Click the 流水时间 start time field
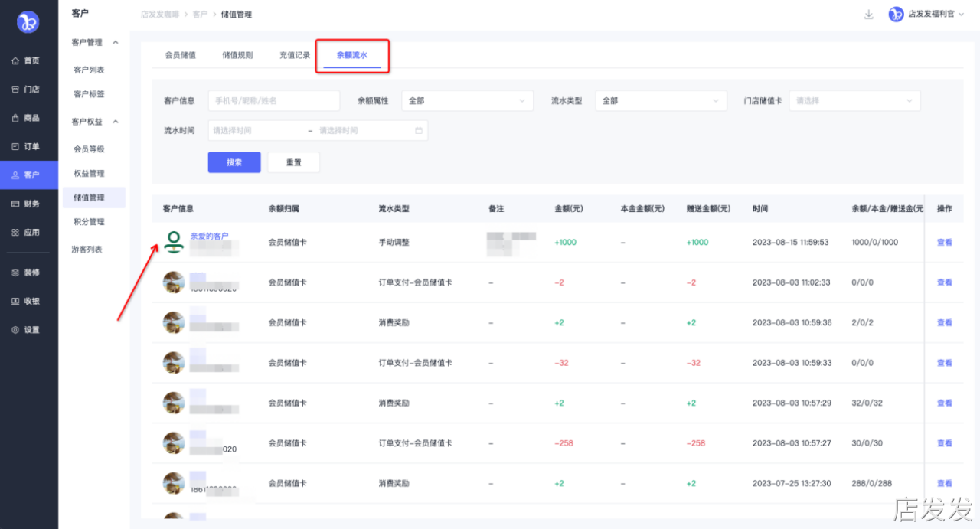Screen dimensions: 980x529 click(256, 131)
